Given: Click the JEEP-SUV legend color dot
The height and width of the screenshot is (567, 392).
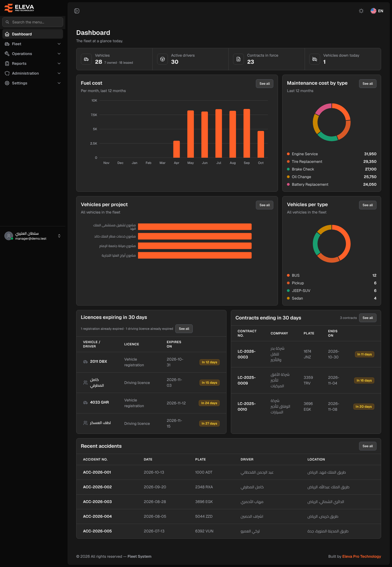Looking at the screenshot, I should [x=288, y=291].
